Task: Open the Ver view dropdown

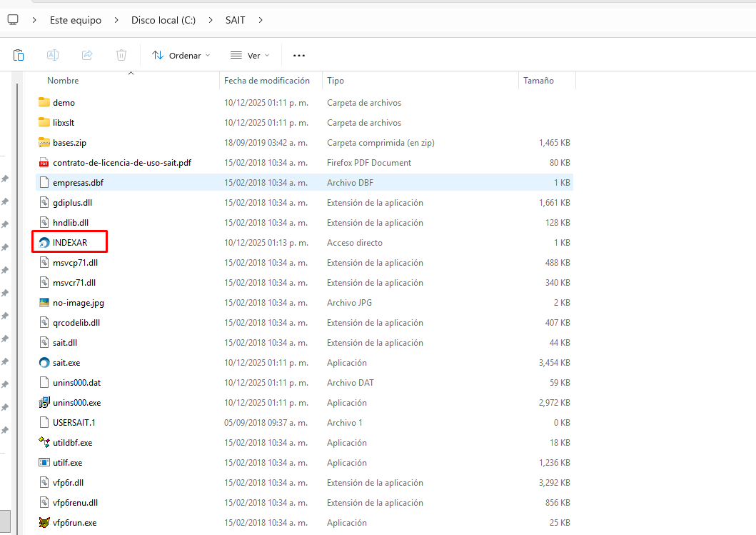Action: pos(250,55)
